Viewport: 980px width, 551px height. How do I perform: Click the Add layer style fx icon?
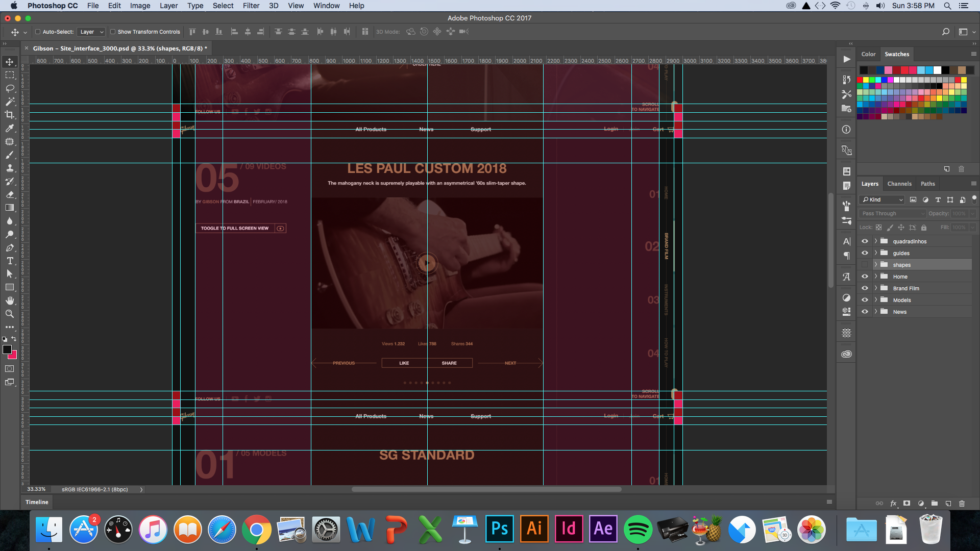tap(893, 504)
